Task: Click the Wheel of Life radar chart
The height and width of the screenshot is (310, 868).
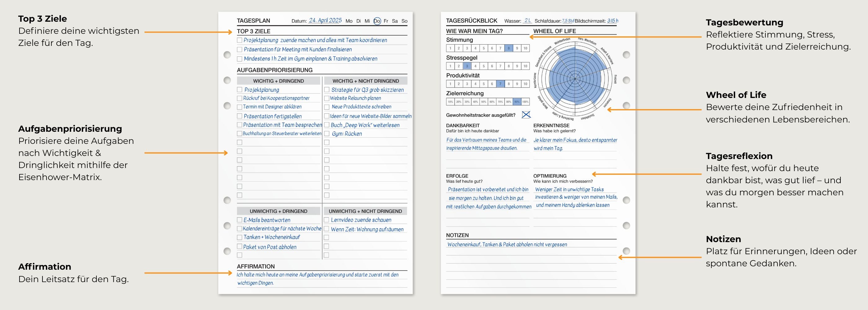Action: [574, 78]
